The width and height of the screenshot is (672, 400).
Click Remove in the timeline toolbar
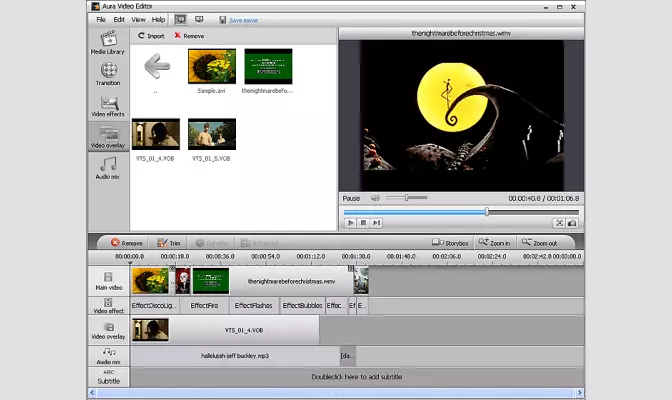(126, 243)
